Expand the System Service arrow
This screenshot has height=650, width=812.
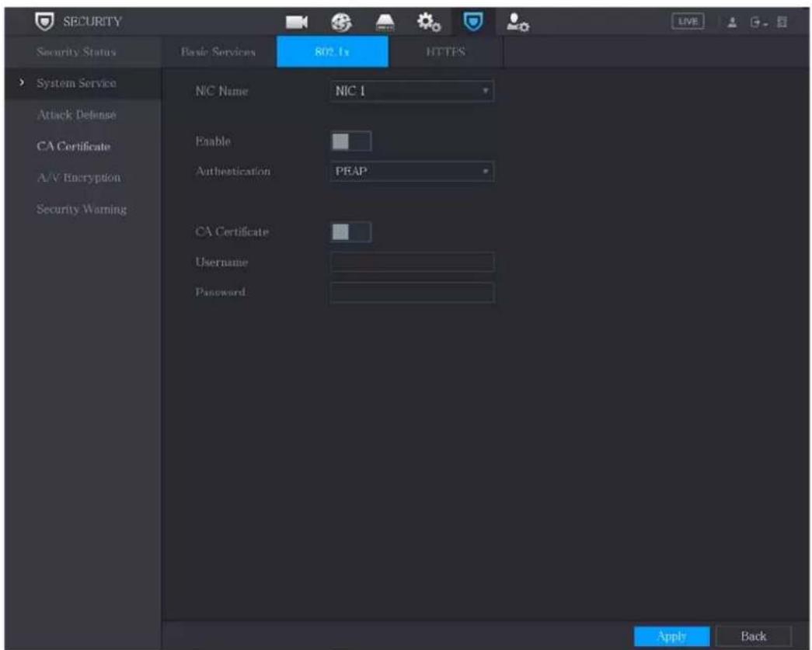21,83
